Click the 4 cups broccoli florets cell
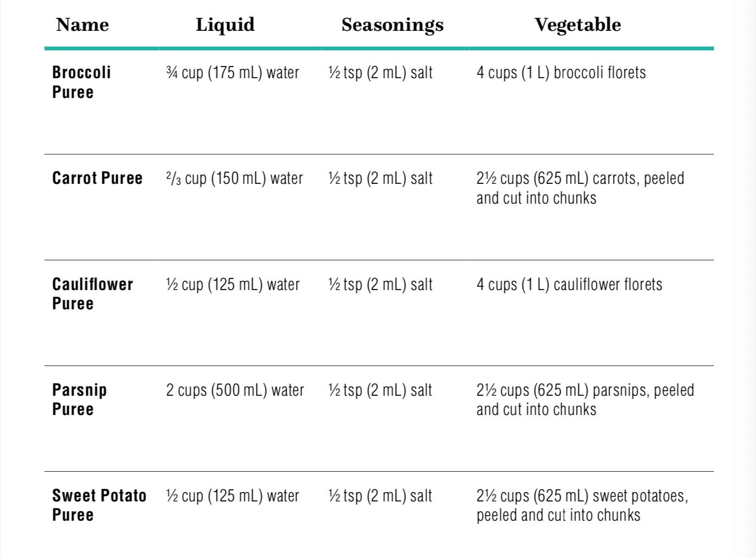 [x=561, y=73]
